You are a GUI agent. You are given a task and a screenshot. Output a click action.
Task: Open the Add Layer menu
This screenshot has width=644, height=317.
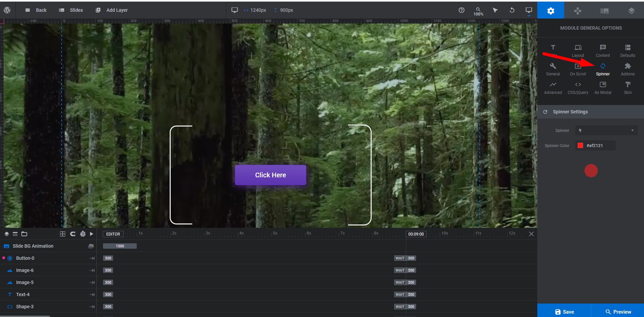[x=112, y=10]
